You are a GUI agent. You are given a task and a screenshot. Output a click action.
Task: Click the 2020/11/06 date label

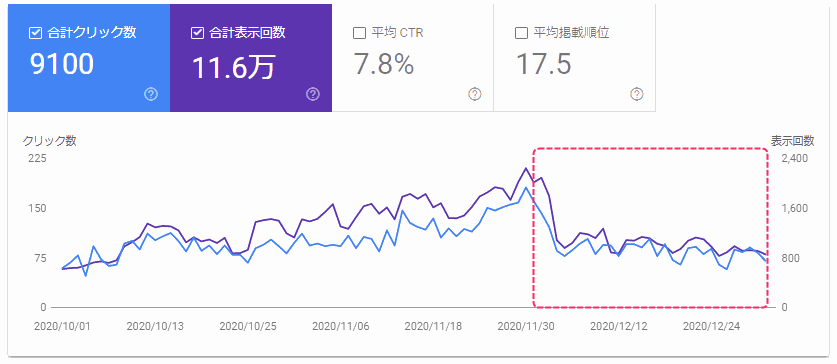341,326
